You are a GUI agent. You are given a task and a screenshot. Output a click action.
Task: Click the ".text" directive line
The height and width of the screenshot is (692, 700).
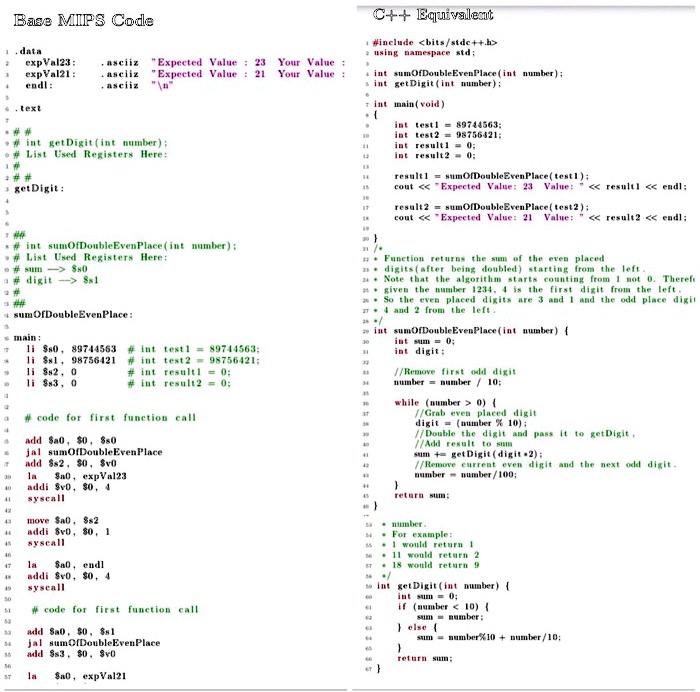pos(28,108)
